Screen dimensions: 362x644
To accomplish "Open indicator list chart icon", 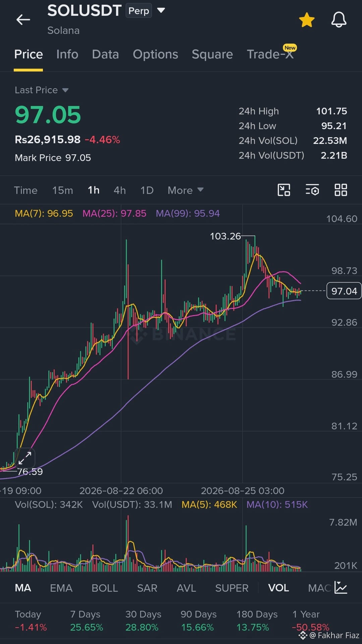I will point(341,588).
